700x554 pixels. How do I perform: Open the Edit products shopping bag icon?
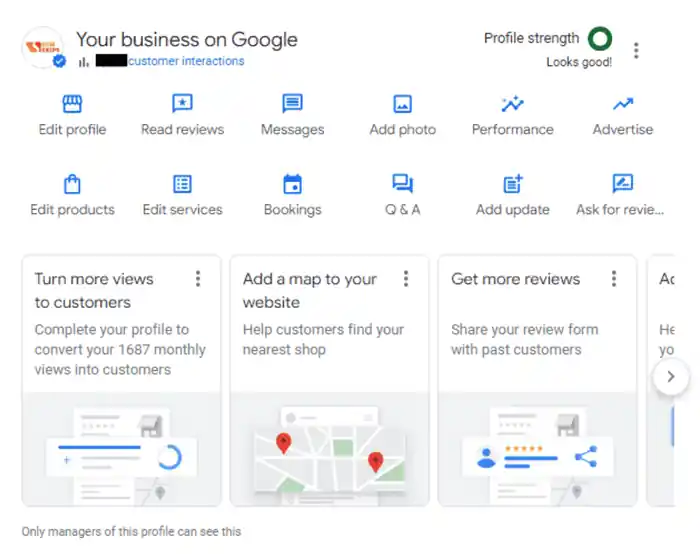click(x=72, y=183)
